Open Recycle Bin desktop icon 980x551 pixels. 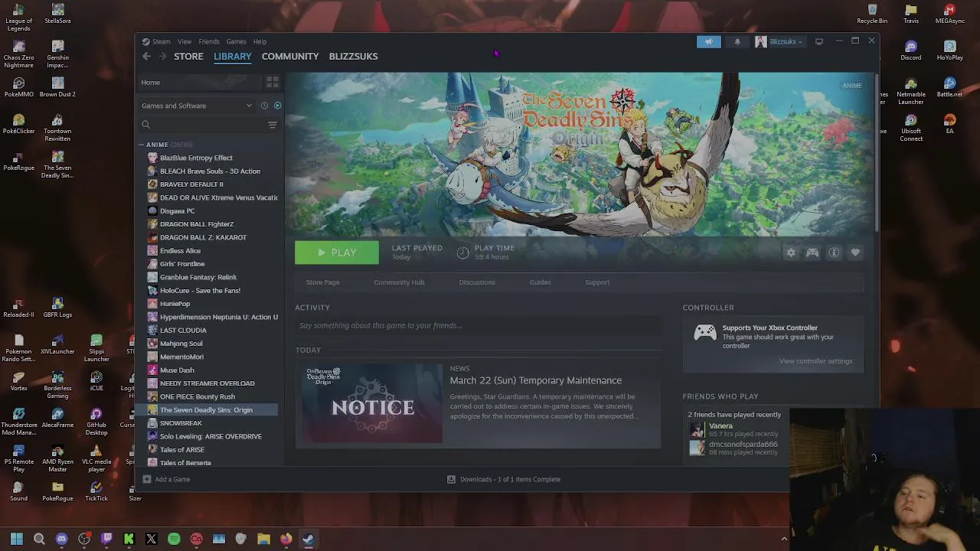872,13
